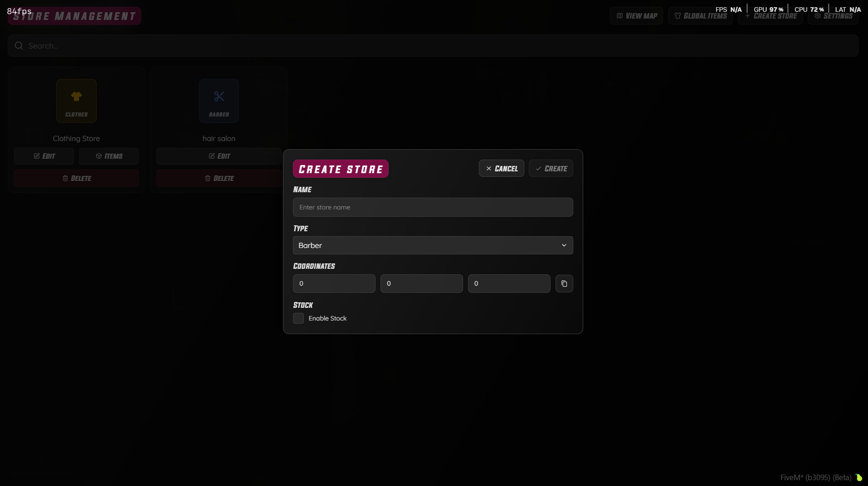Click the Search bar in Store Management
Screen dimensions: 868x486
433,46
